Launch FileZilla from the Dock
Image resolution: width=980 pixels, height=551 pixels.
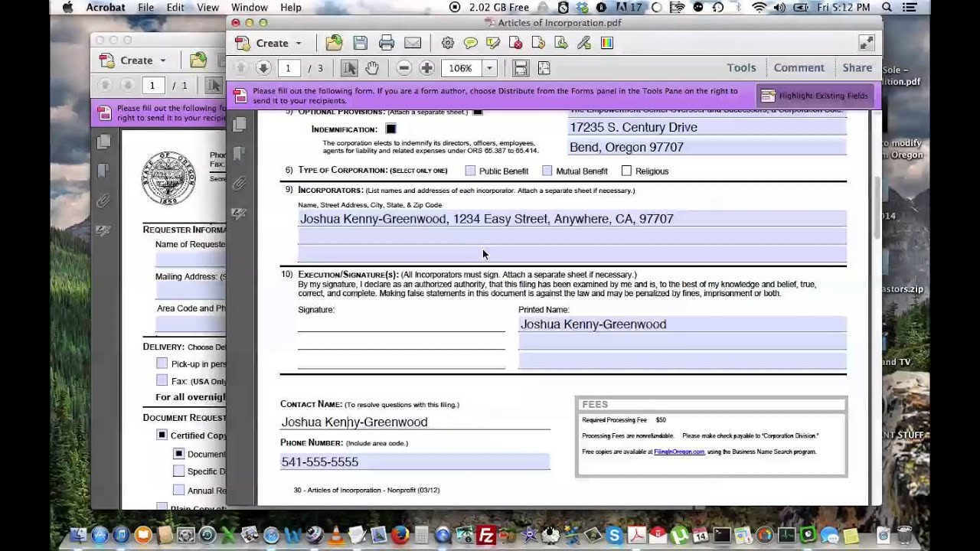click(x=485, y=535)
